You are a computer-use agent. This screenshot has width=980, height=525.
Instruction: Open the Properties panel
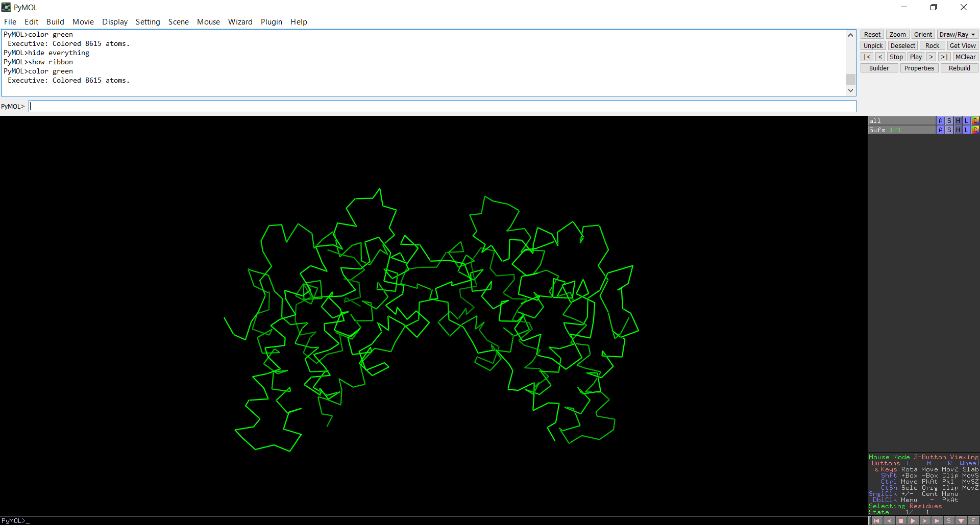point(919,68)
